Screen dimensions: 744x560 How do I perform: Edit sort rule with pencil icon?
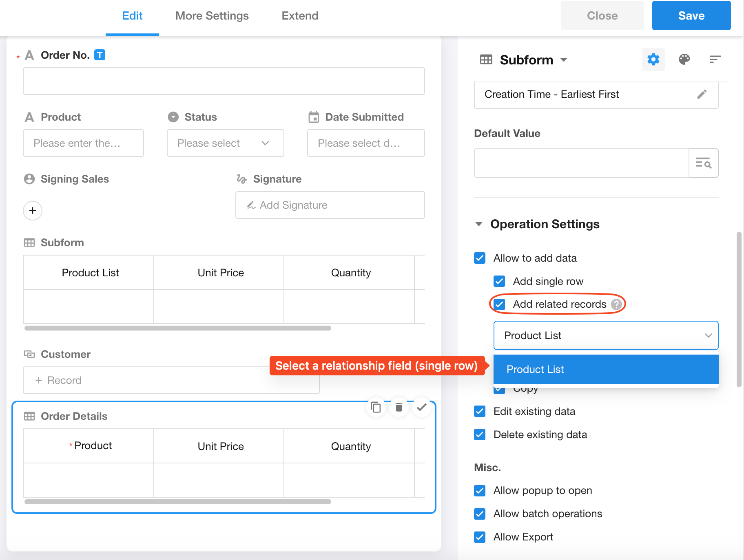[x=702, y=95]
